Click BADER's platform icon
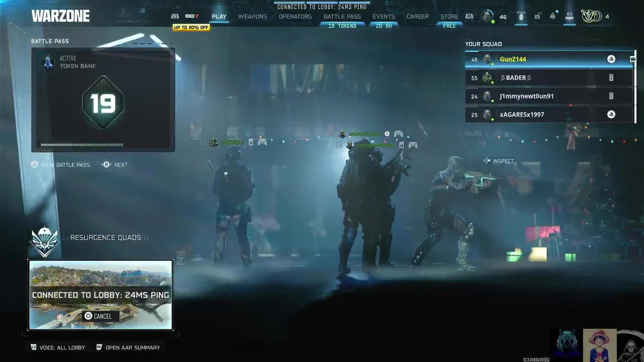This screenshot has height=362, width=644. (611, 78)
